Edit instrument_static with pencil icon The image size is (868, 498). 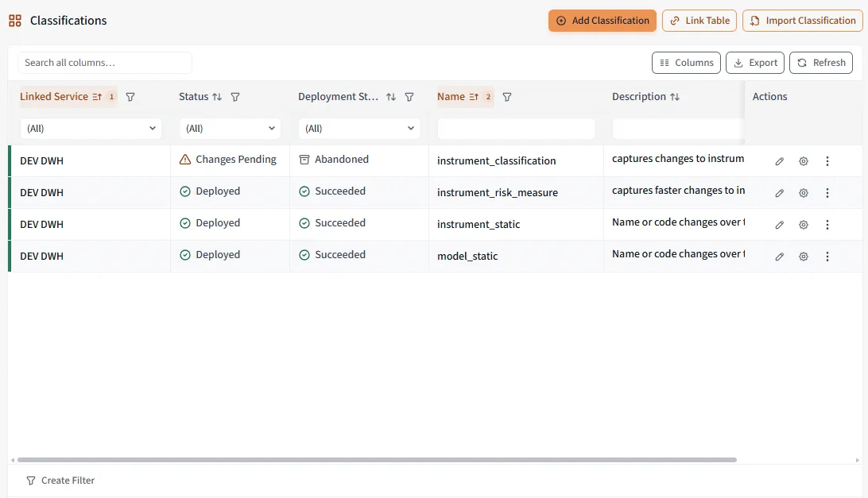(780, 225)
